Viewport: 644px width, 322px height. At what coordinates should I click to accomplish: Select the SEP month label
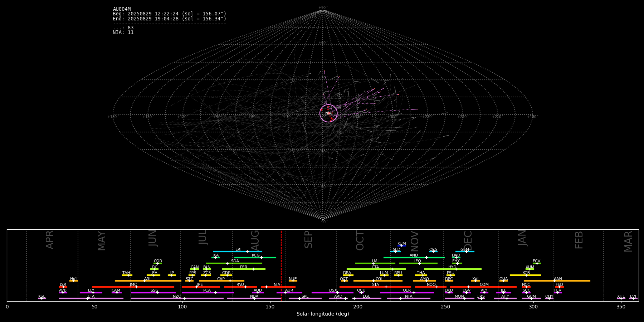tap(308, 239)
